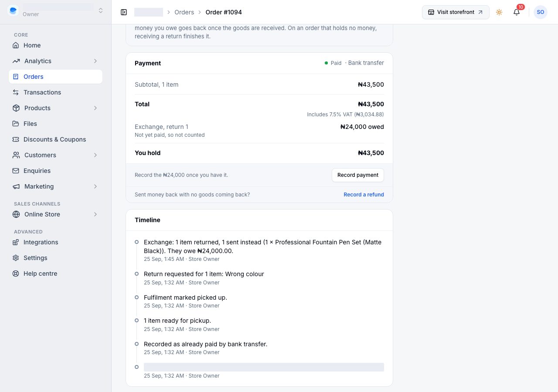Go to Discounts & Coupons page
The width and height of the screenshot is (558, 392).
point(55,139)
